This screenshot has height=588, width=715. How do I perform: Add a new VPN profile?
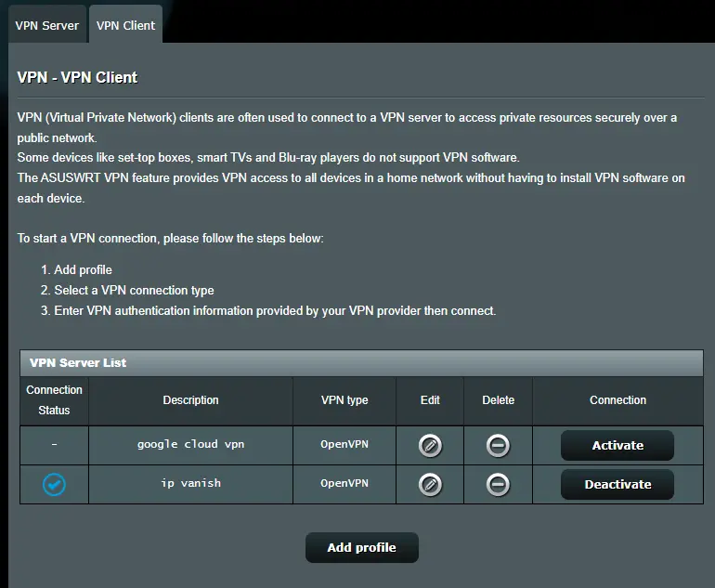(x=361, y=547)
